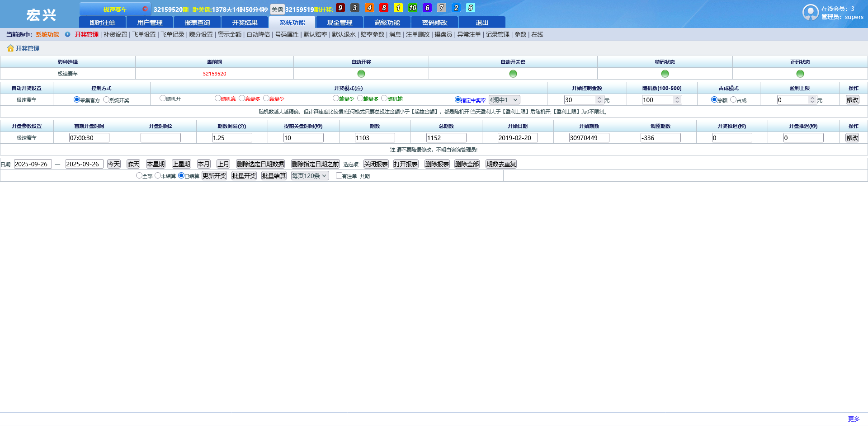Click the 宏兴 logo
The image size is (868, 428).
pos(41,15)
